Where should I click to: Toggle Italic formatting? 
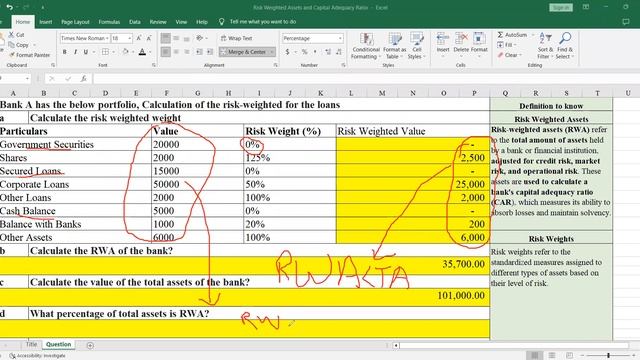coord(75,52)
